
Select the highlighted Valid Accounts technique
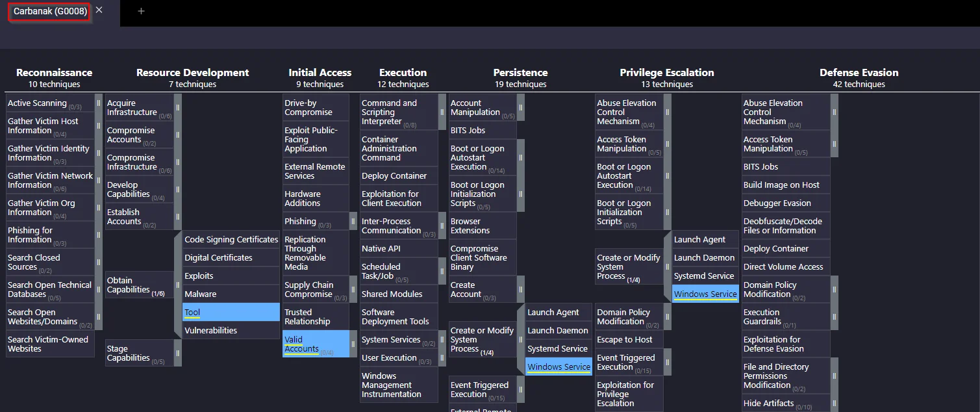316,344
